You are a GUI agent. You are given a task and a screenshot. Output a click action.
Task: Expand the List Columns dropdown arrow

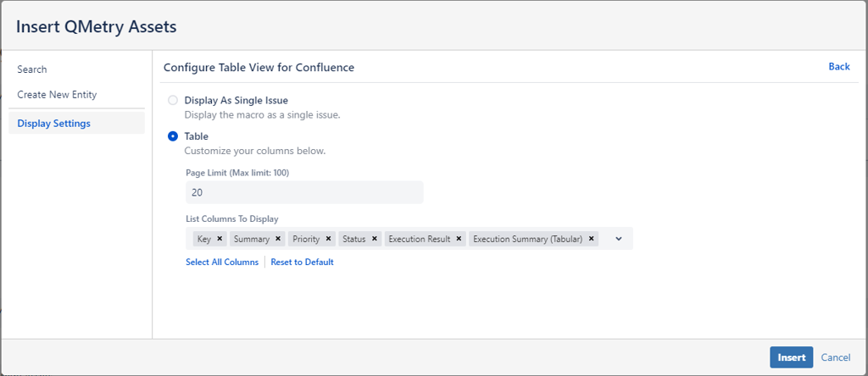[x=619, y=239]
